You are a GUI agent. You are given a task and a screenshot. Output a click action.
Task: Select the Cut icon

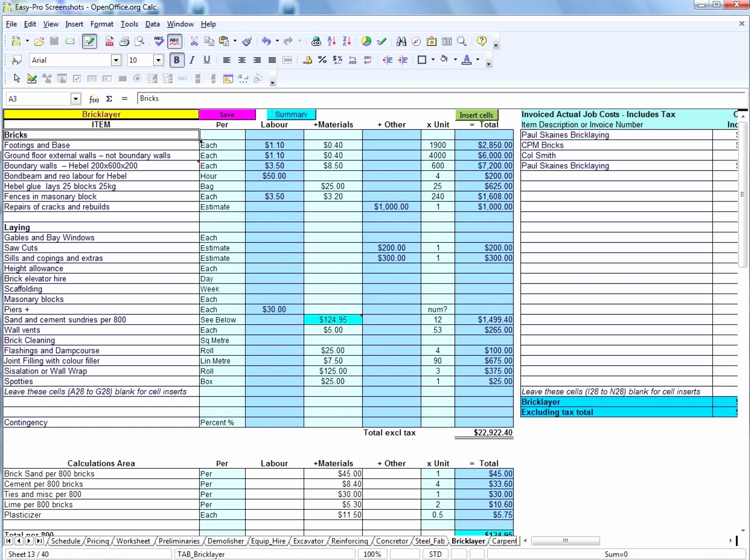pyautogui.click(x=194, y=41)
